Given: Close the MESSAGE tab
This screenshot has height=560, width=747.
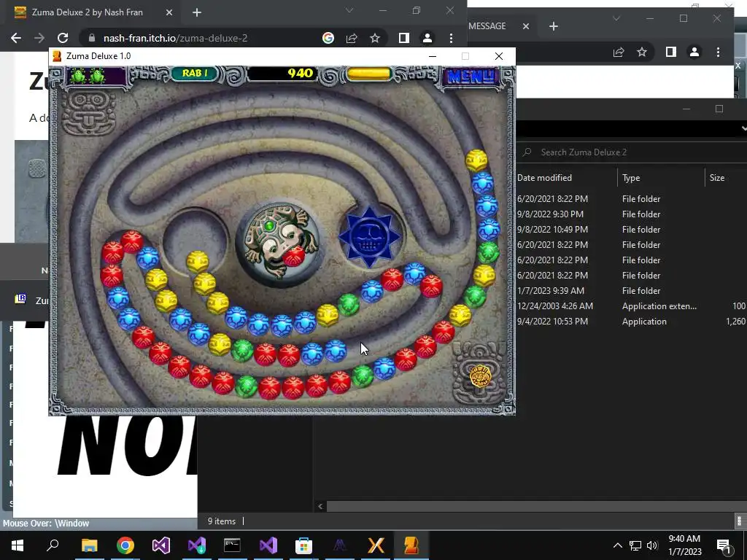Looking at the screenshot, I should tap(526, 26).
